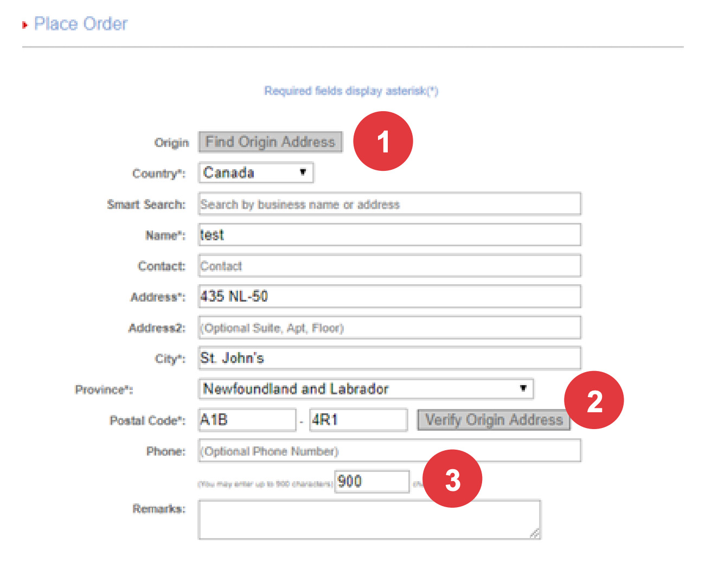Open the Place Order heading link
Viewport: 705px width, 588px height.
(81, 24)
